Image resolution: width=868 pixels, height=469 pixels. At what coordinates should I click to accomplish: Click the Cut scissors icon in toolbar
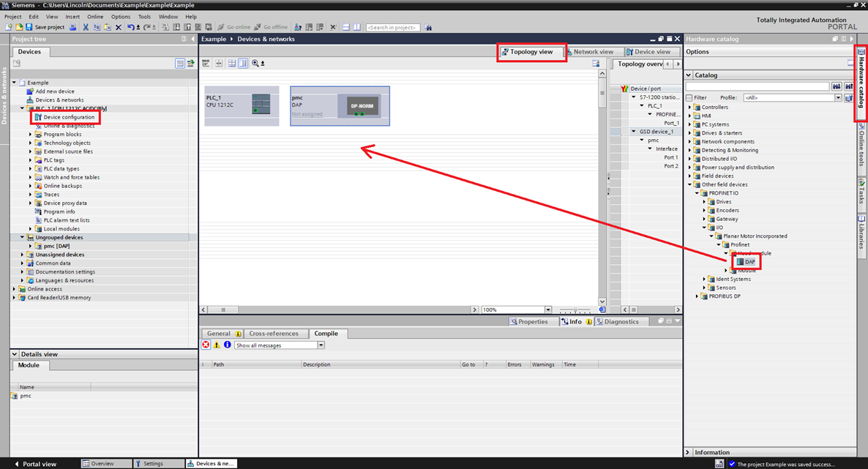[x=86, y=27]
